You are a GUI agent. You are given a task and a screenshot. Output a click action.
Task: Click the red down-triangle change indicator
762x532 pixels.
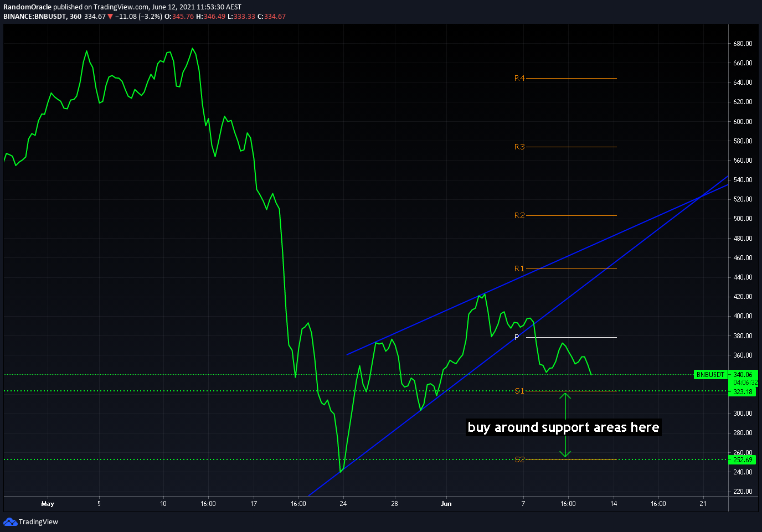pos(110,17)
